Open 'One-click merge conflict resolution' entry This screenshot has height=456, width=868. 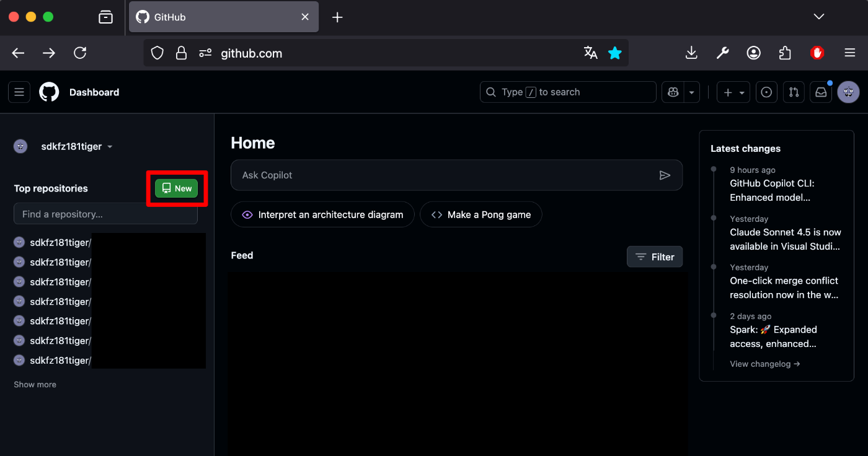pyautogui.click(x=784, y=287)
